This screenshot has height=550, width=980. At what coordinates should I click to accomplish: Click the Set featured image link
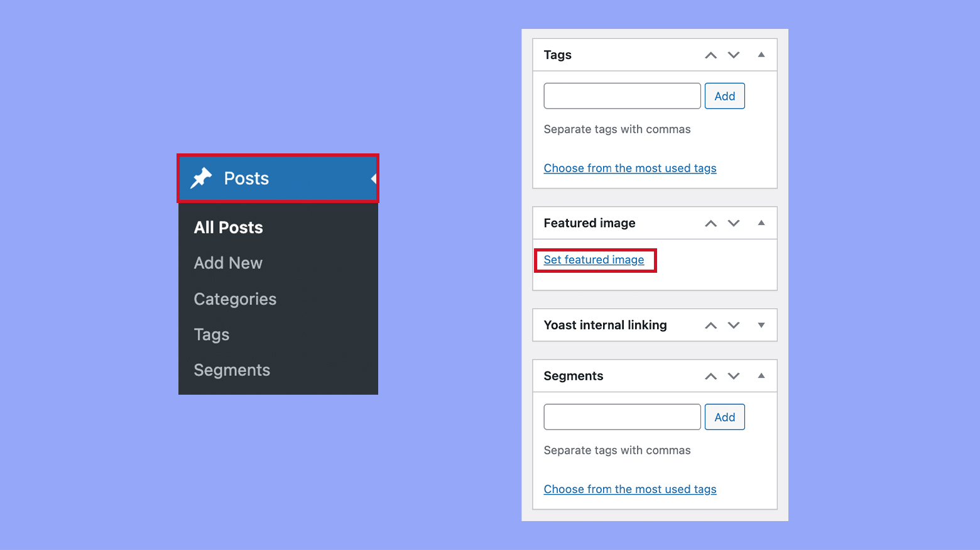coord(594,260)
